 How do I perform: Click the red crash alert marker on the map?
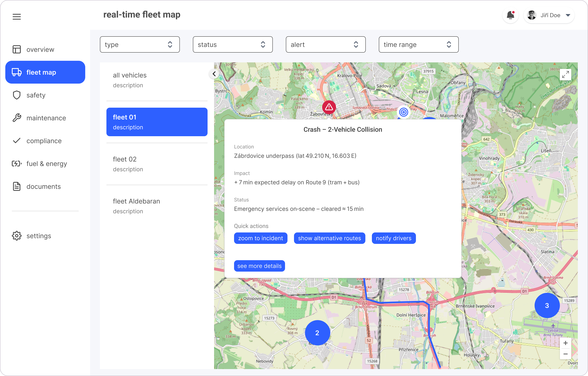point(329,107)
